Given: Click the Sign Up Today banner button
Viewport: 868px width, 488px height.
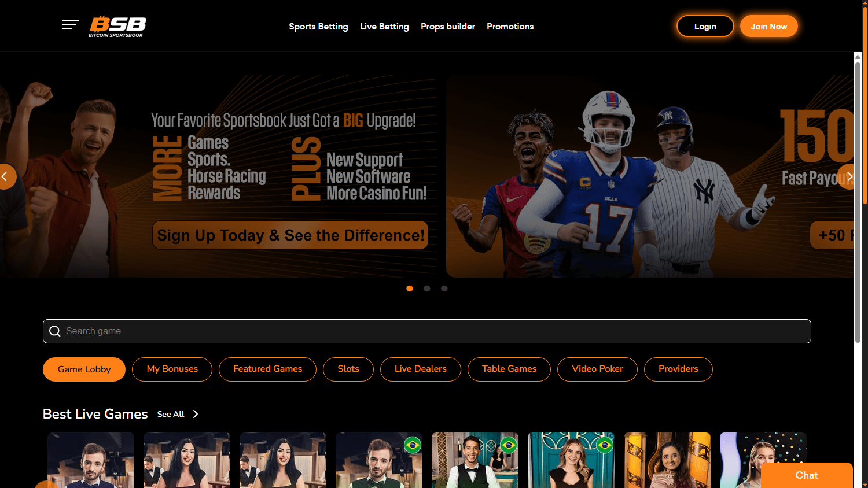Looking at the screenshot, I should coord(290,235).
